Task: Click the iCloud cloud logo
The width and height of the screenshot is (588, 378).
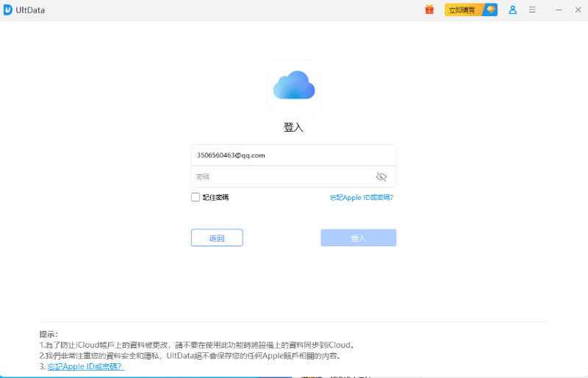Action: click(x=294, y=87)
